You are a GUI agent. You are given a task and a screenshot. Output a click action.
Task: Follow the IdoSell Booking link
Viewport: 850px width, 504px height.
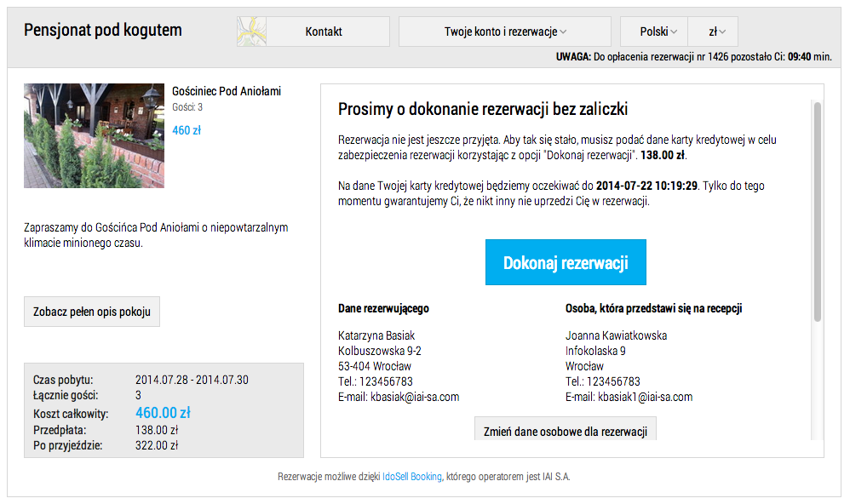click(412, 477)
